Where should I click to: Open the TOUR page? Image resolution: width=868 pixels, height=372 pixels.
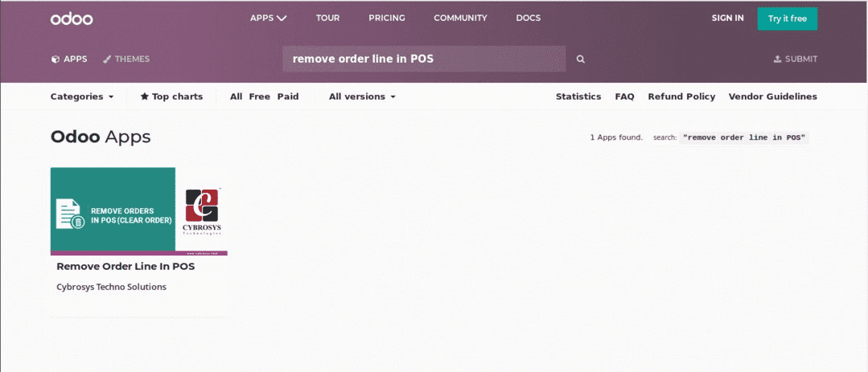click(x=327, y=18)
